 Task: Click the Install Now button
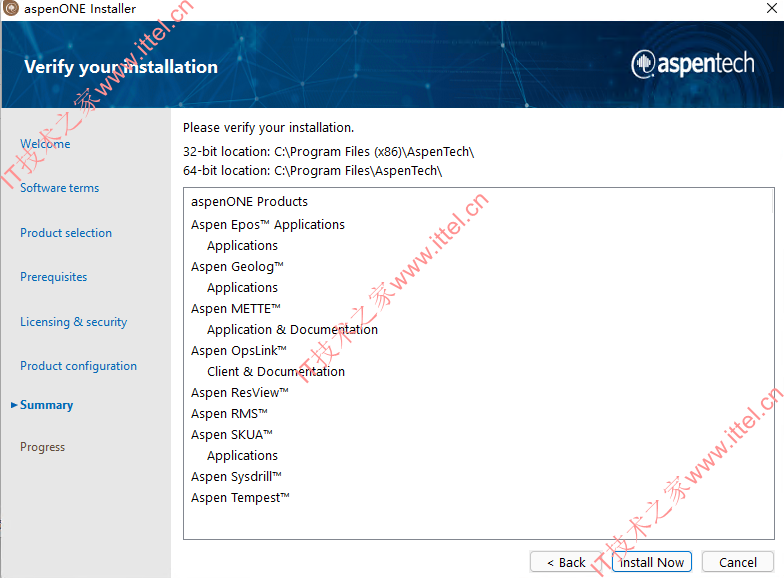tap(652, 562)
